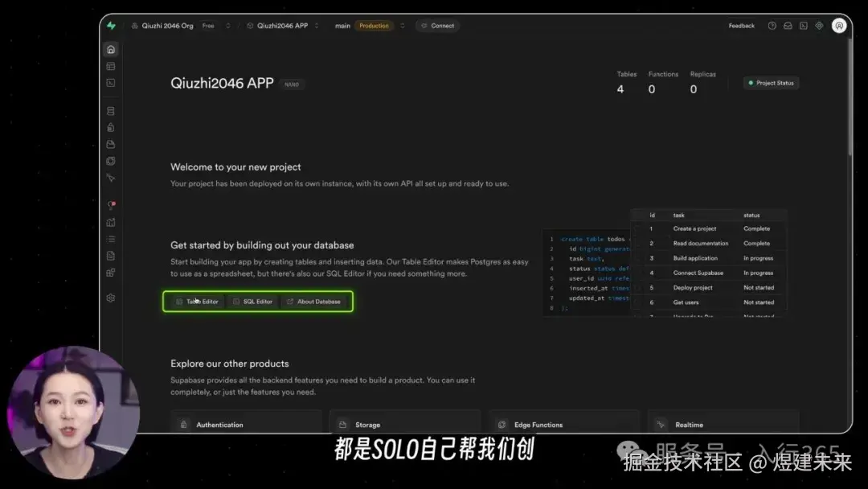The image size is (868, 489).
Task: Open Advisors lightbulb icon with red badge
Action: coord(111,205)
